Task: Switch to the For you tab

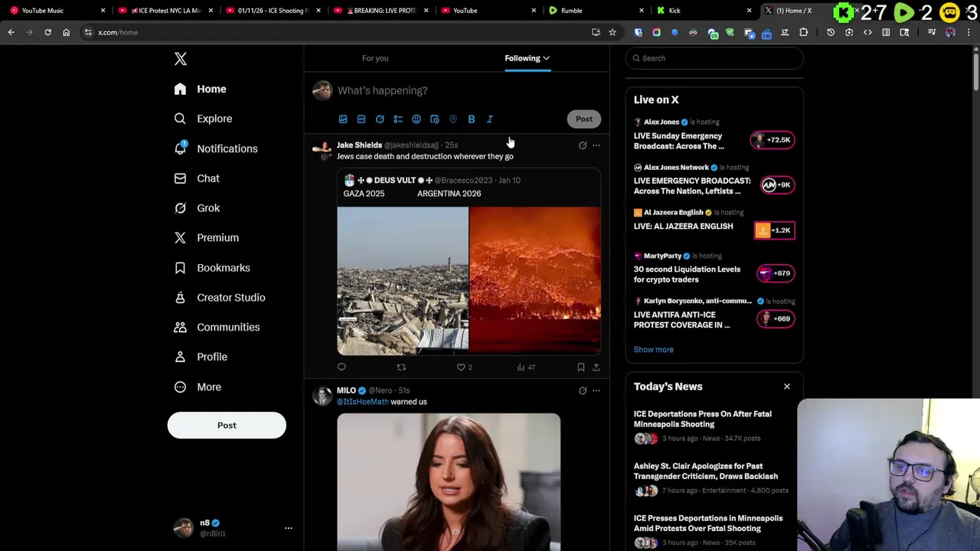Action: (x=375, y=58)
